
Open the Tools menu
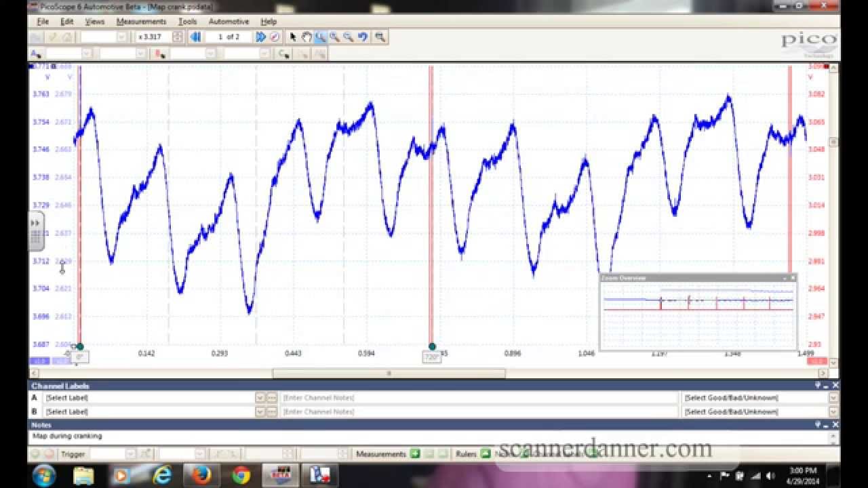point(187,22)
